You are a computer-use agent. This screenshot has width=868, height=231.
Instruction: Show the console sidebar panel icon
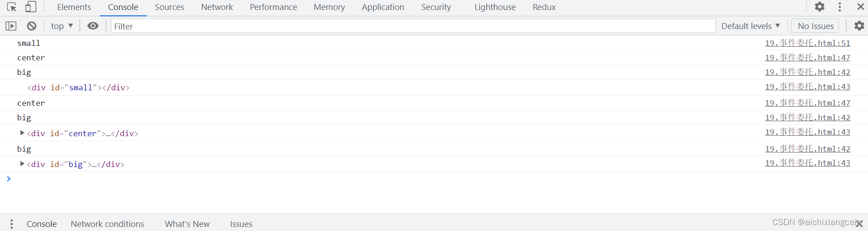pyautogui.click(x=11, y=26)
